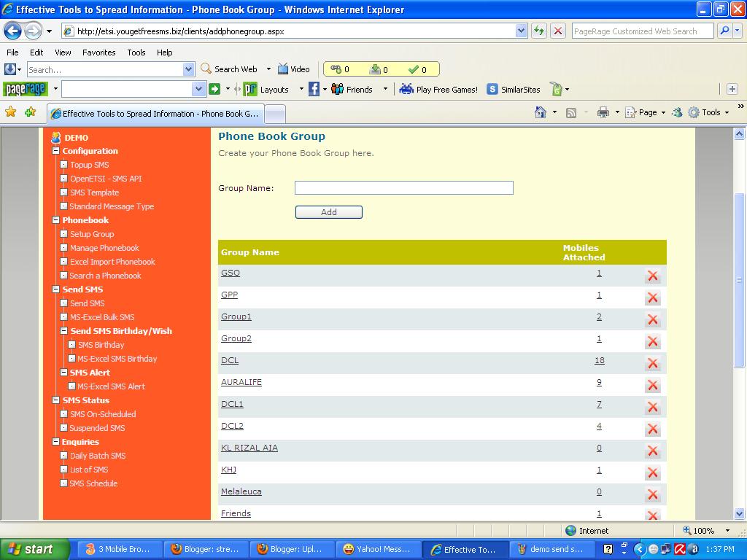Open the Tools menu in menu bar
This screenshot has height=560, width=747.
(136, 52)
